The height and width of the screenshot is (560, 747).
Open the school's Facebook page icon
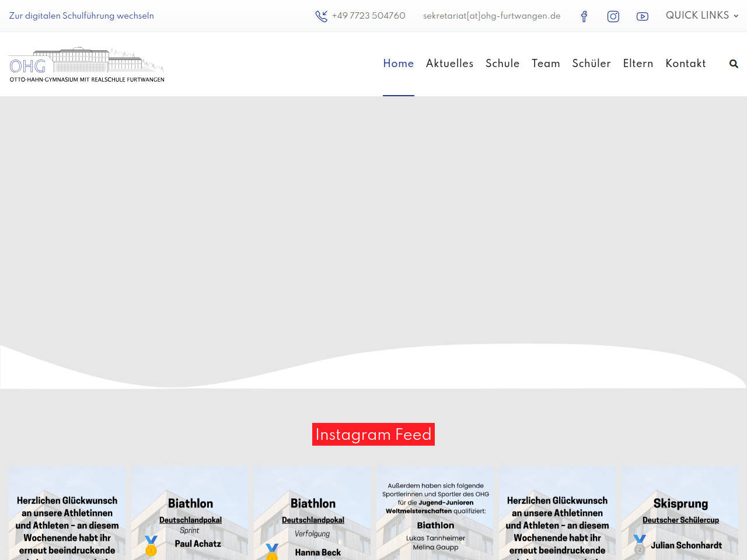pos(584,16)
